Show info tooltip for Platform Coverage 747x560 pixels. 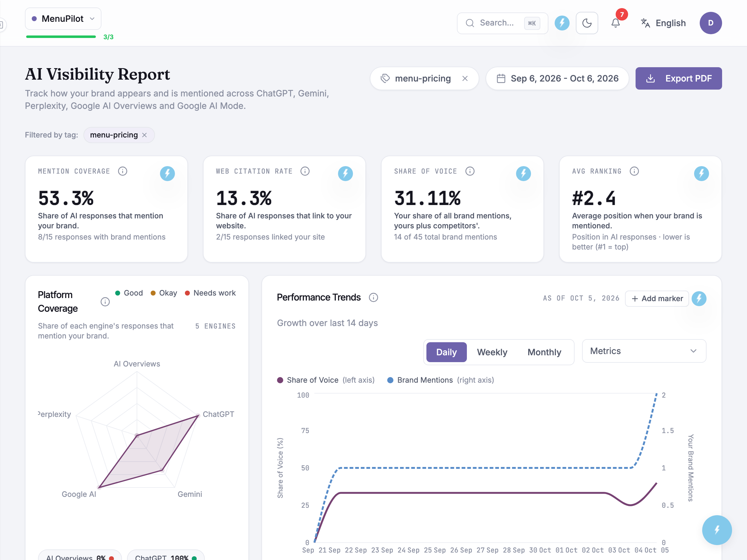coord(106,302)
